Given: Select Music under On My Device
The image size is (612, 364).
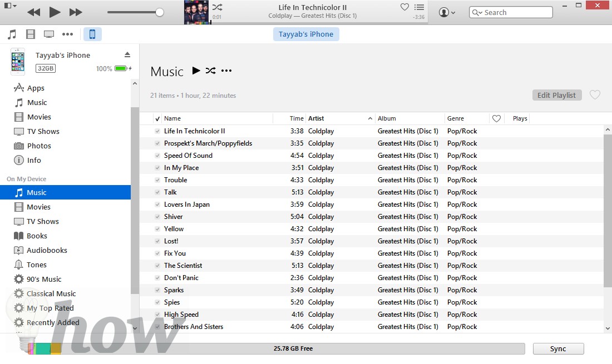Looking at the screenshot, I should pyautogui.click(x=65, y=192).
